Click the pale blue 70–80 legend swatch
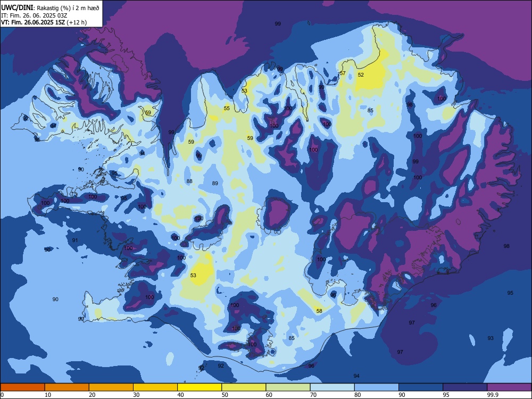532x399 pixels. pyautogui.click(x=332, y=387)
